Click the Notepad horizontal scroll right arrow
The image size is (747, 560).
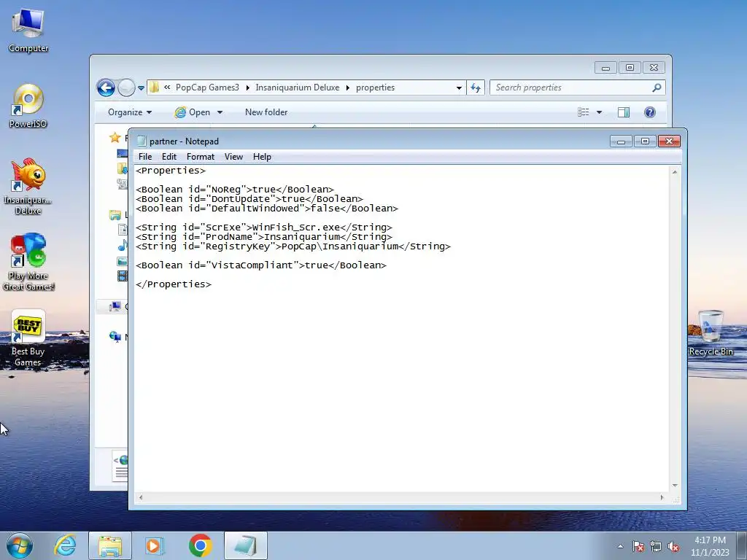click(662, 497)
